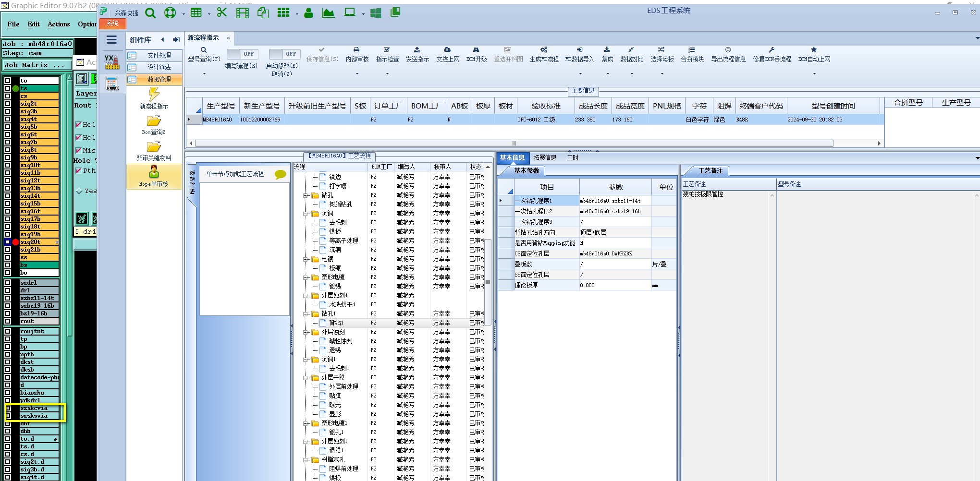Screen dimensions: 980x481
Task: Click 内部审核 printer toolbar button
Action: (x=356, y=54)
